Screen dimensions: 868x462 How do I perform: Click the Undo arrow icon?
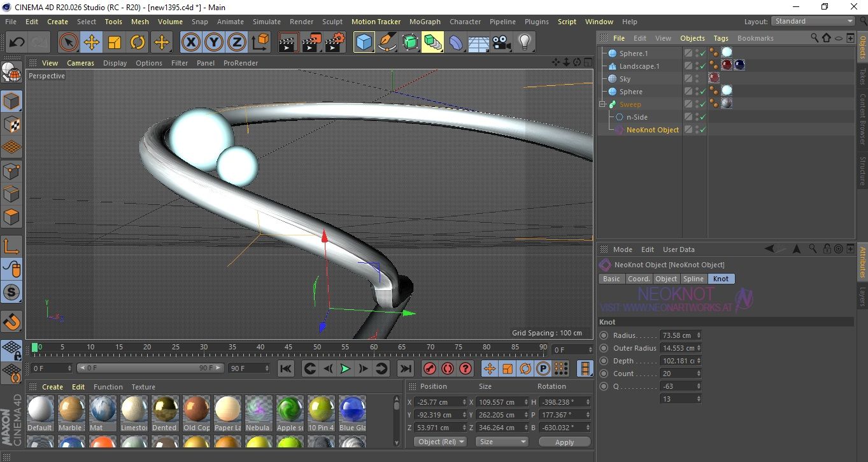17,43
